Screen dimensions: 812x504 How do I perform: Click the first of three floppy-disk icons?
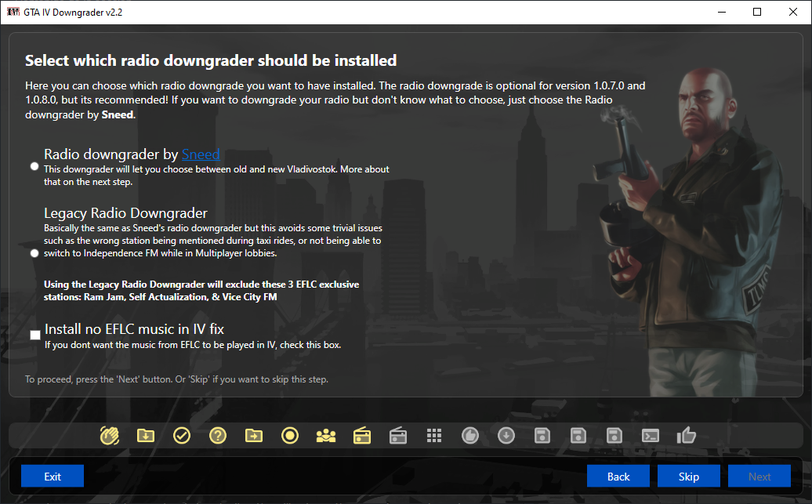(x=542, y=436)
